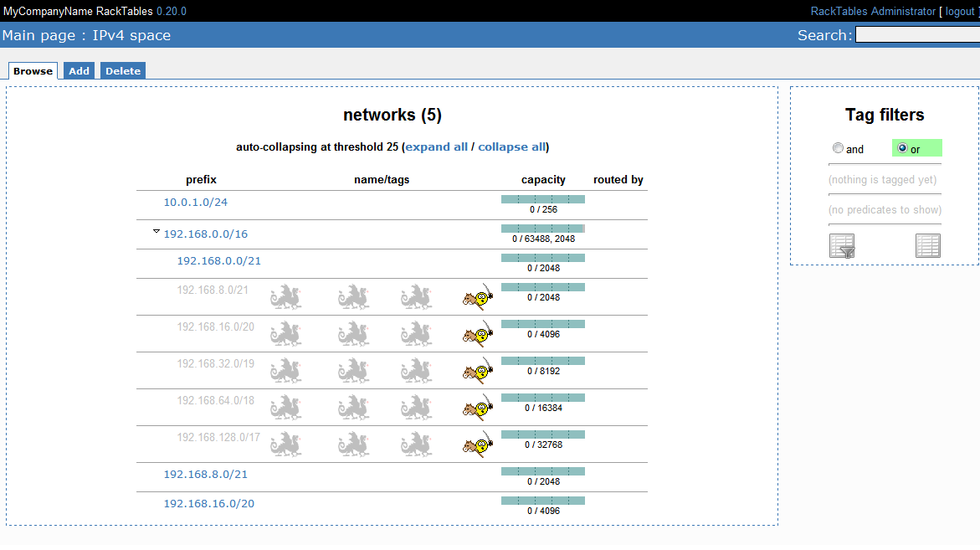The width and height of the screenshot is (980, 550).
Task: Click the knight icon in the 192.168.8.0/21 spare row
Action: tap(478, 296)
